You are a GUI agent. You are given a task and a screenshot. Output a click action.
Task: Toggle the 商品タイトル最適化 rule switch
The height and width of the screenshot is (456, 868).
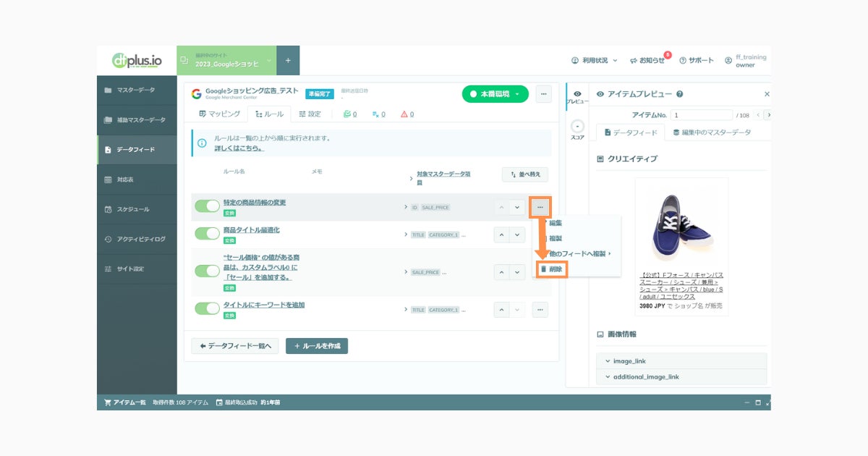pos(207,234)
